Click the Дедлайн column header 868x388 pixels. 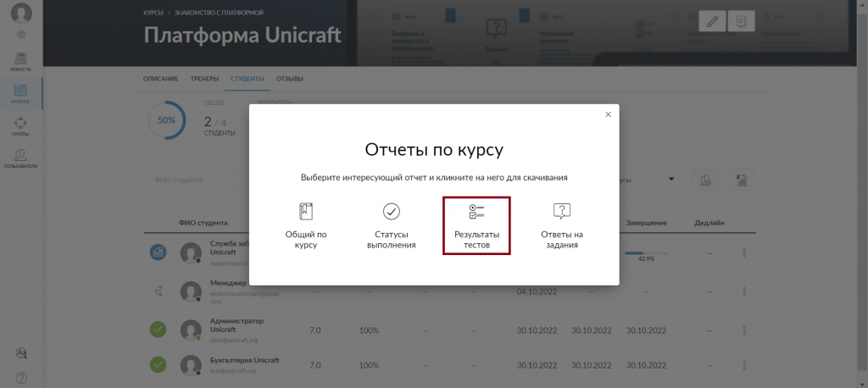click(709, 223)
